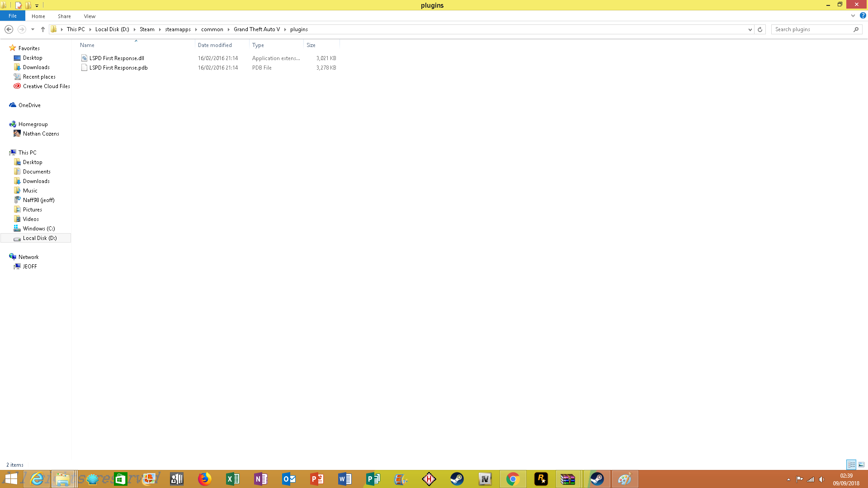Image resolution: width=868 pixels, height=488 pixels.
Task: Click the Grand Theft Auto V breadcrumb
Action: (257, 29)
